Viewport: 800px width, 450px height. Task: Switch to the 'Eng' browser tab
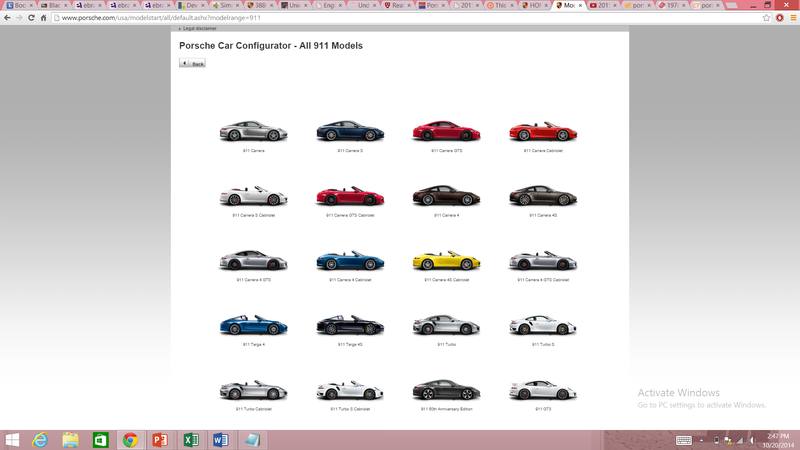[x=328, y=5]
